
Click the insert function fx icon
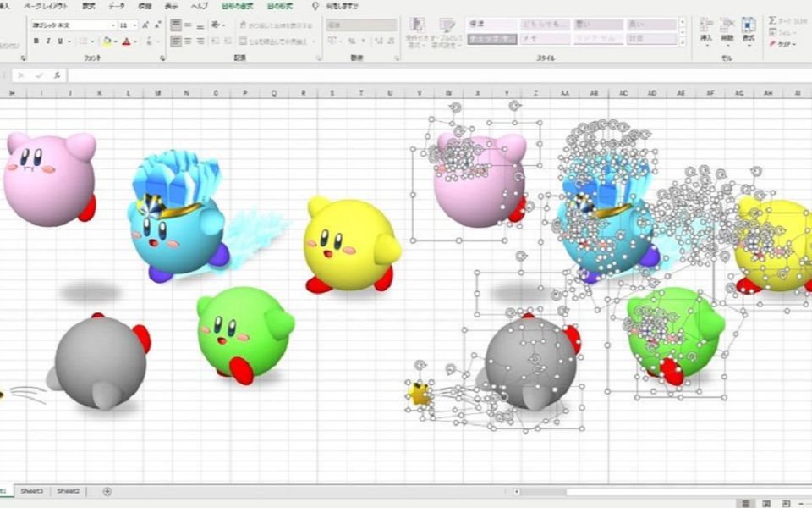56,75
